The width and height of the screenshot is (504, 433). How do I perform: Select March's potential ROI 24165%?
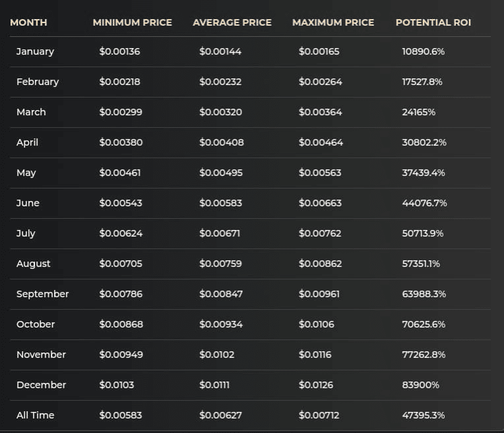(x=418, y=112)
